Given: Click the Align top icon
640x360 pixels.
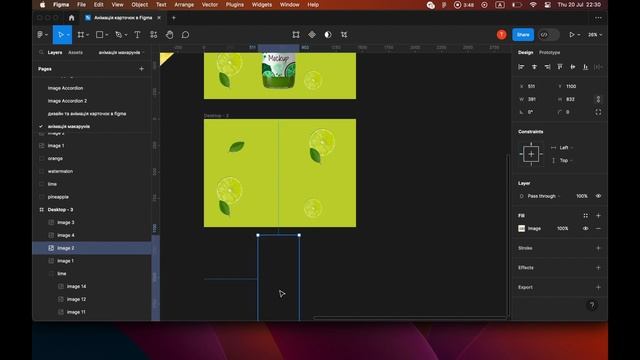Looking at the screenshot, I should (560, 67).
